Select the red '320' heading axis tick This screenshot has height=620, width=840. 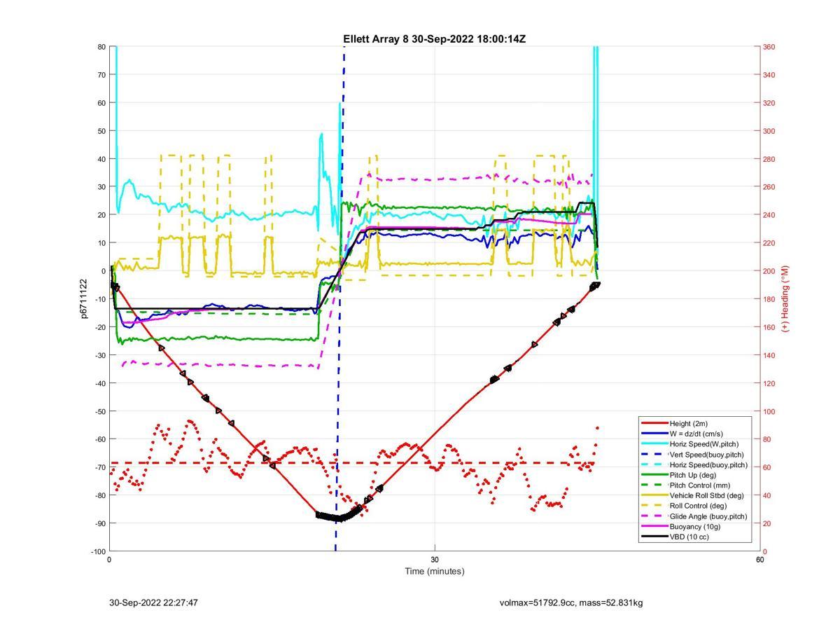coord(769,103)
